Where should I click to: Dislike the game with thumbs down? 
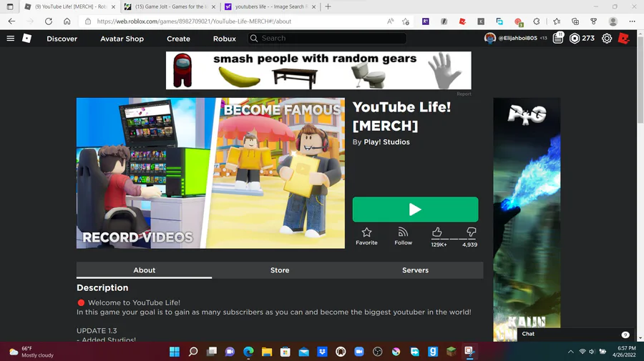471,232
